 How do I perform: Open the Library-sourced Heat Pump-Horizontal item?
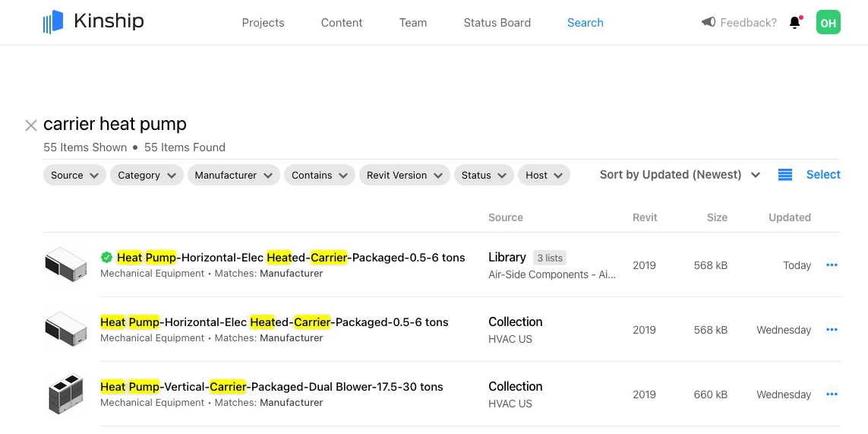click(291, 257)
